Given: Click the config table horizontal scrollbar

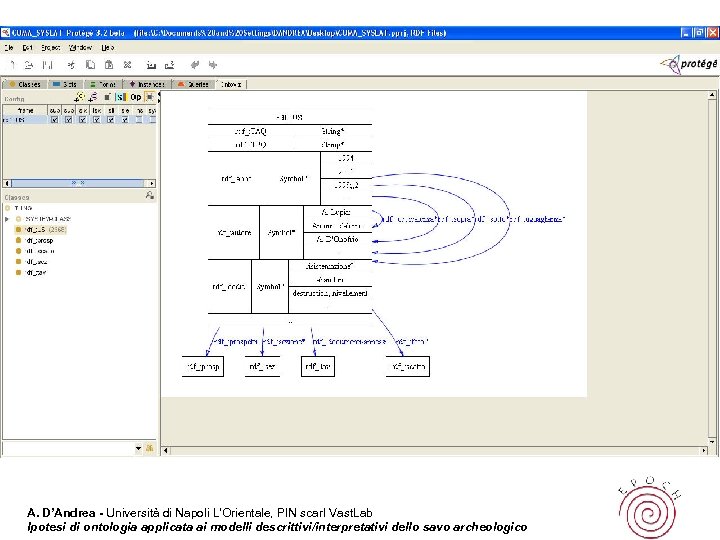Looking at the screenshot, I should click(78, 183).
